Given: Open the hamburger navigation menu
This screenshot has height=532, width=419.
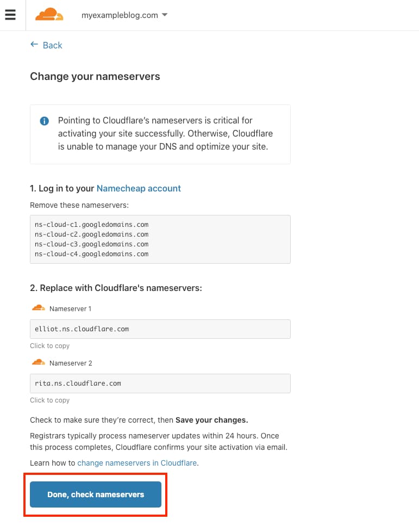Looking at the screenshot, I should [10, 15].
